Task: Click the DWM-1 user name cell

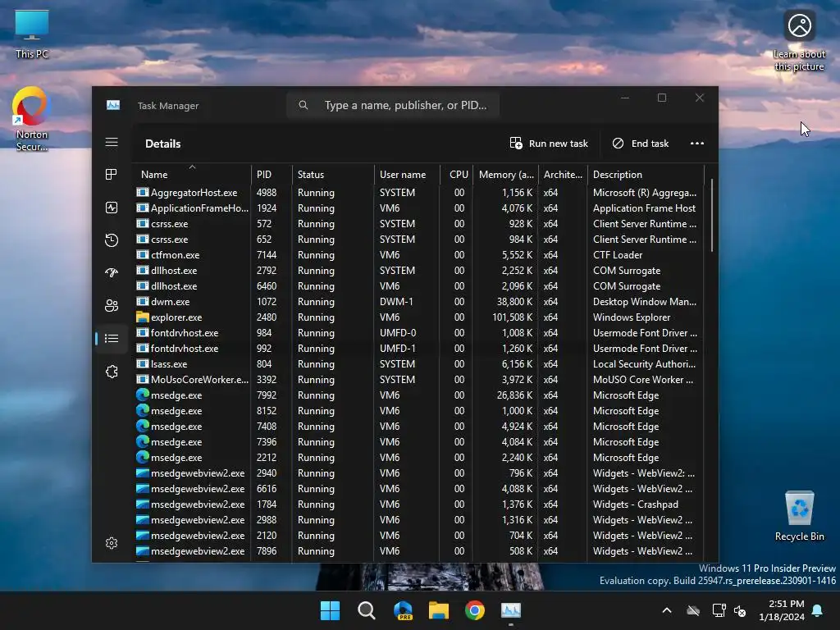Action: (396, 302)
